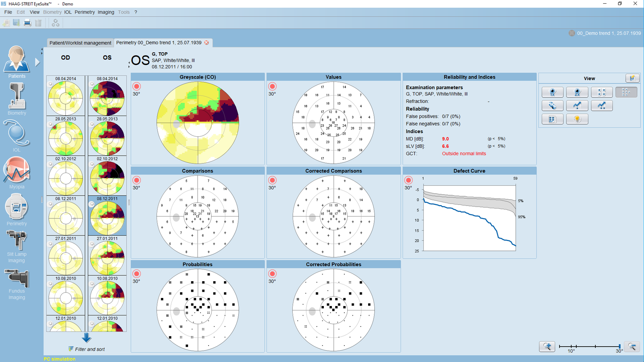Open single-eye trend analysis view
The image size is (644, 362).
coord(577,106)
